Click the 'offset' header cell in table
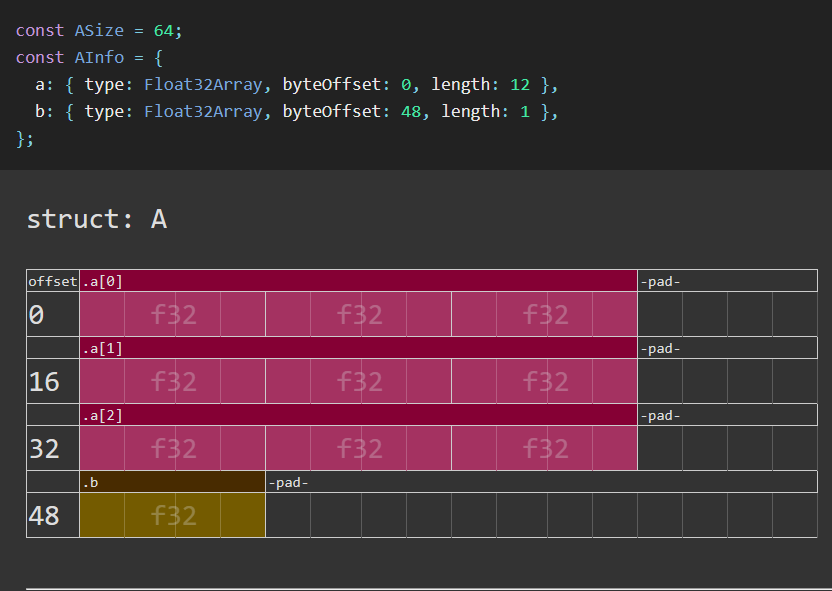This screenshot has height=591, width=832. (x=53, y=281)
